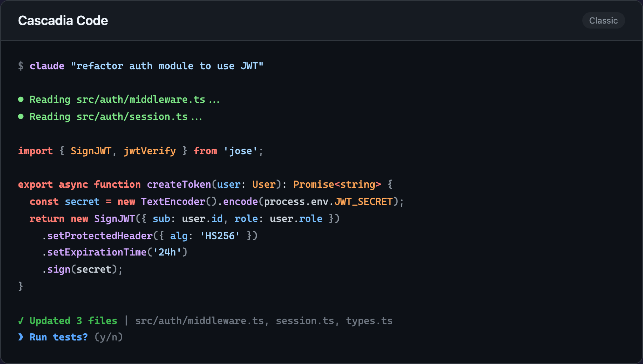
Task: Click the "refactor auth module to use JWT" string
Action: tap(167, 66)
